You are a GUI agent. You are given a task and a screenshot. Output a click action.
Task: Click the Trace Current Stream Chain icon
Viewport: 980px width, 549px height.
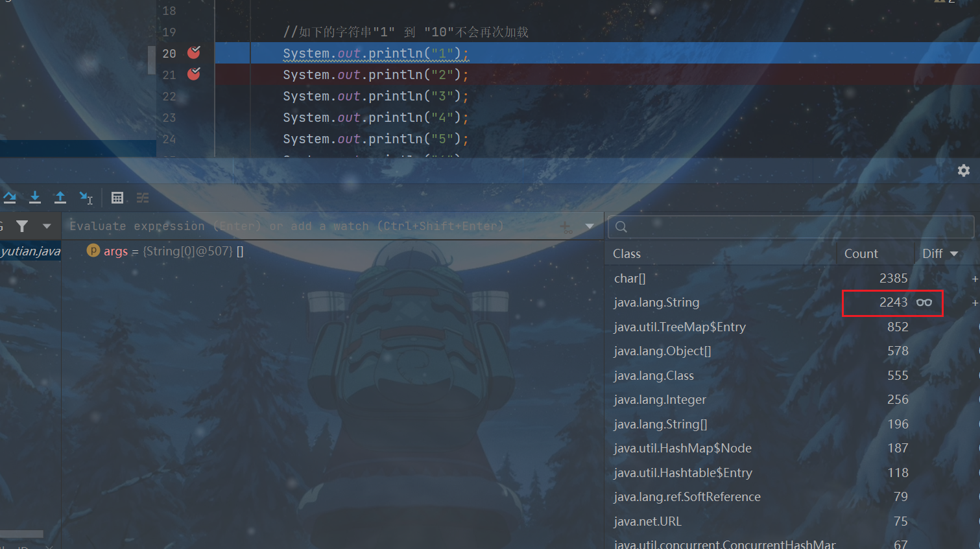[x=143, y=198]
